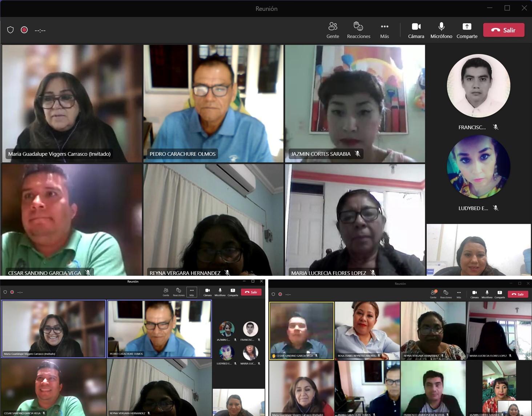532x416 pixels.
Task: Click muted mic icon beside LUDYBED E... in top window
Action: 496,208
